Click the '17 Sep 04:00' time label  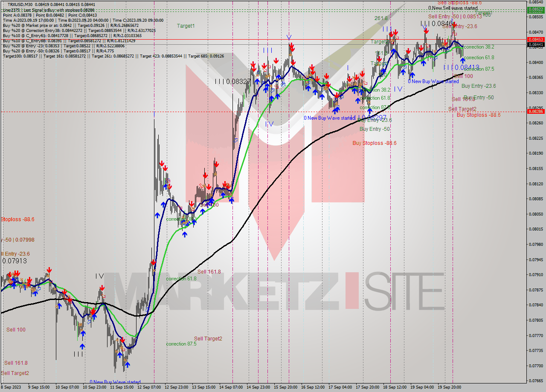click(x=340, y=387)
